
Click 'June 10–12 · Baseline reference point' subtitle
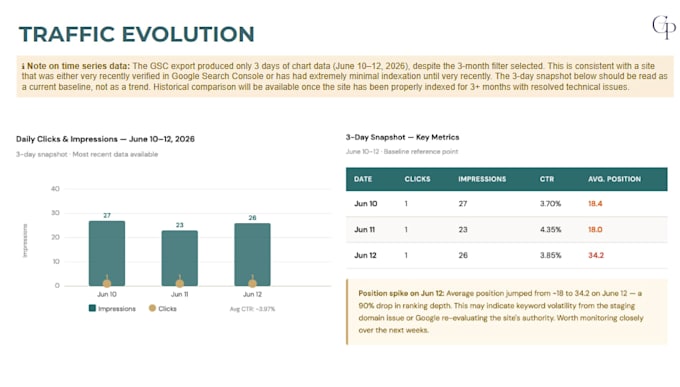point(402,151)
